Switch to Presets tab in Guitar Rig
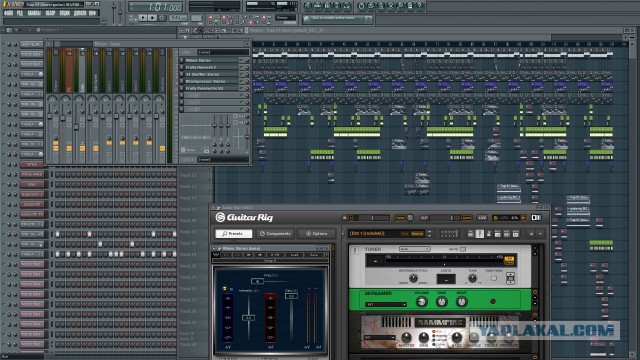This screenshot has height=360, width=640. [233, 233]
